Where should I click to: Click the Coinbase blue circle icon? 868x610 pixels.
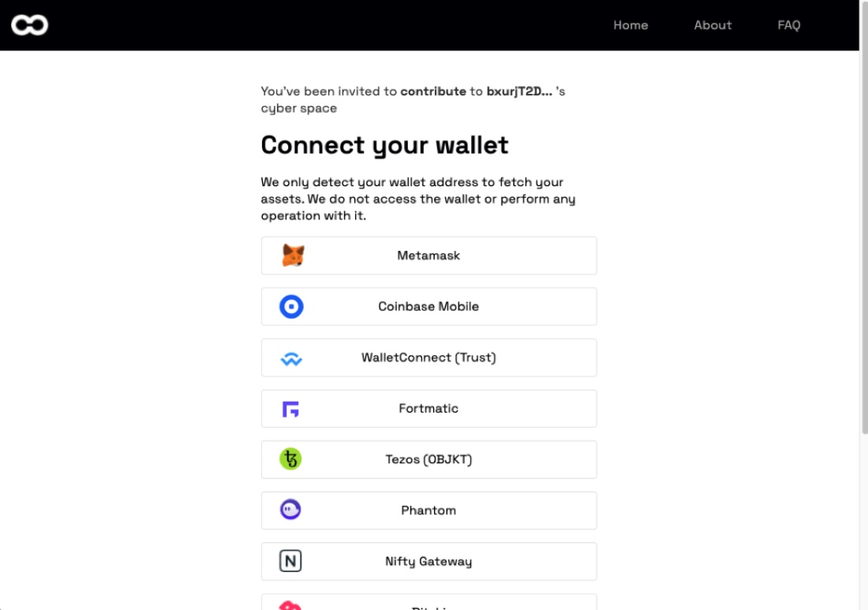[x=291, y=307]
